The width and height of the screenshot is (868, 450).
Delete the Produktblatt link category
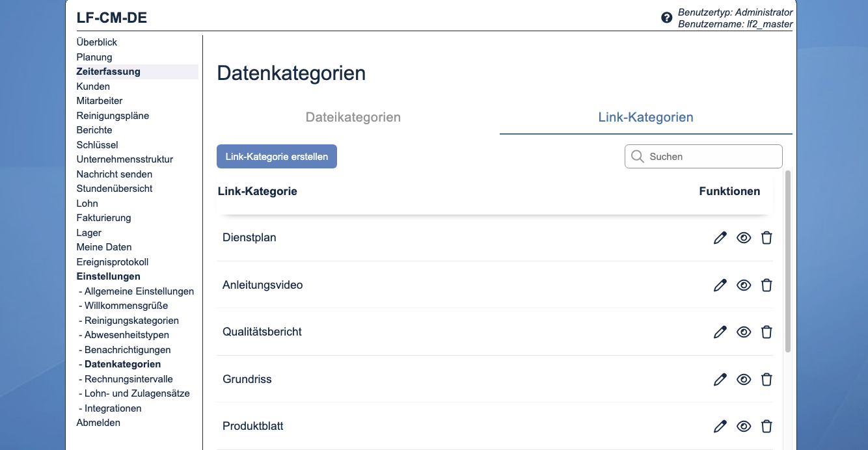766,426
